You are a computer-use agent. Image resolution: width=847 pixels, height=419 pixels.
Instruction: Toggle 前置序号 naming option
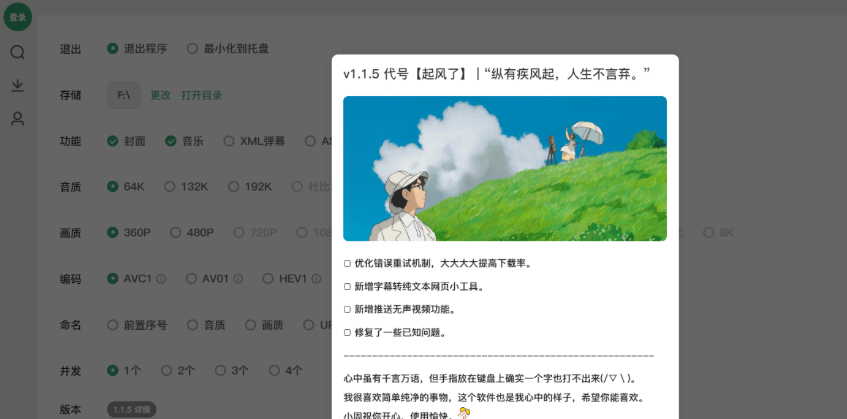pos(137,325)
